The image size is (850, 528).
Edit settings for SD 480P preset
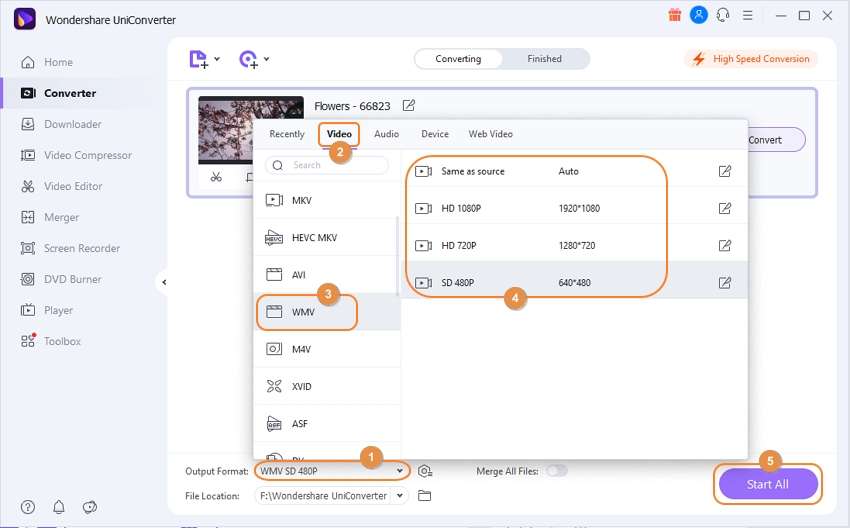724,282
